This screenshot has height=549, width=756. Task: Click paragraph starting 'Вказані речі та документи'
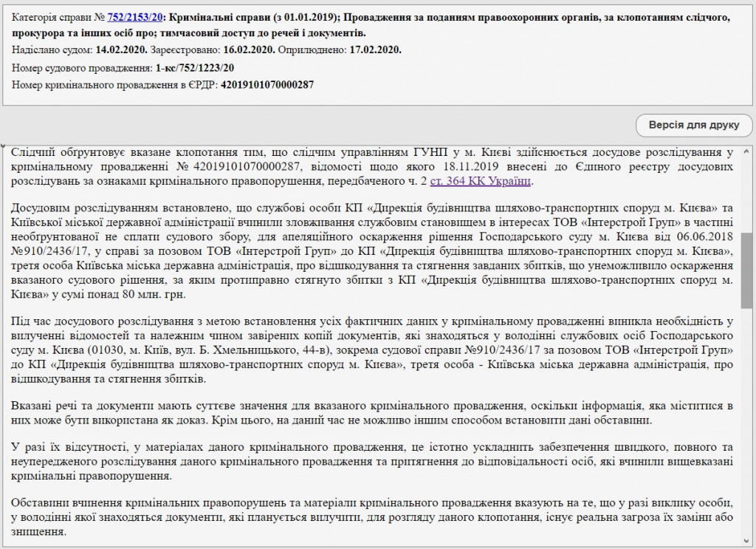point(369,414)
